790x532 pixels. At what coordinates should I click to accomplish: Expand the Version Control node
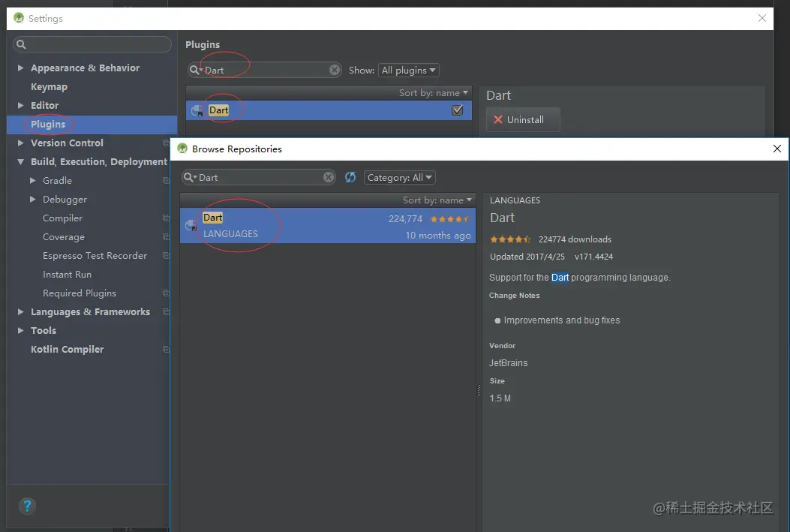[x=21, y=143]
